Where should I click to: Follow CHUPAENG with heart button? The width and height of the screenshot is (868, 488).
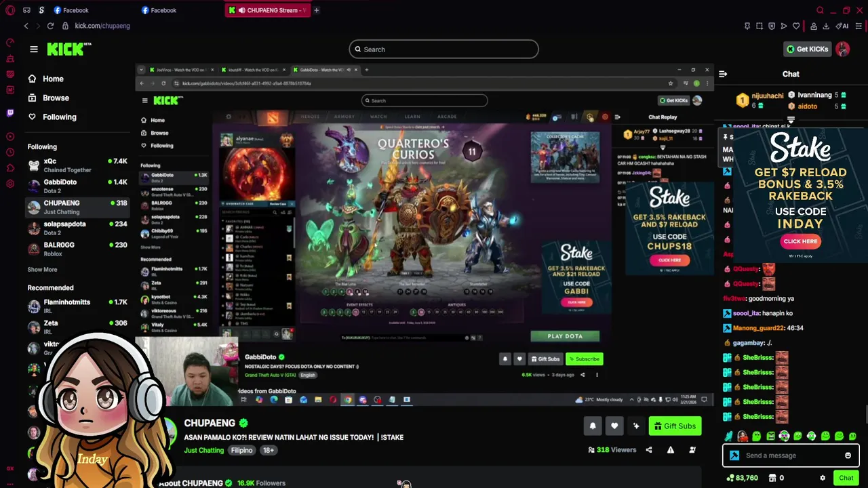tap(614, 426)
